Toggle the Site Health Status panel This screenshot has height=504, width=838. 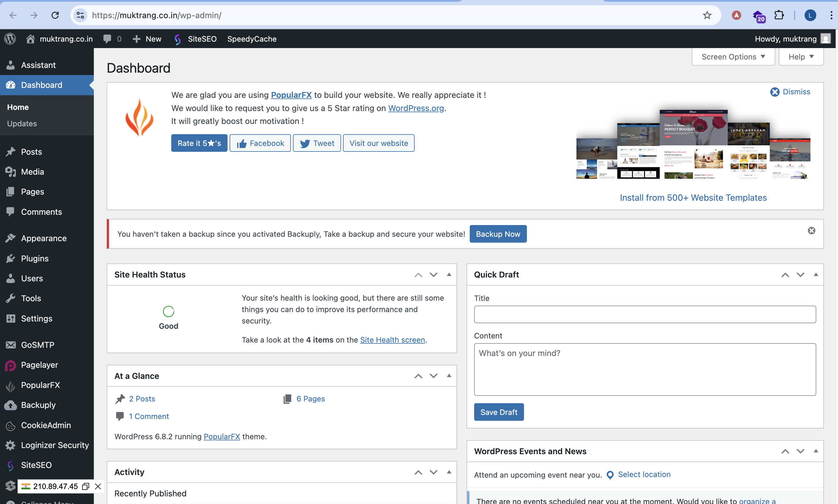pos(449,274)
